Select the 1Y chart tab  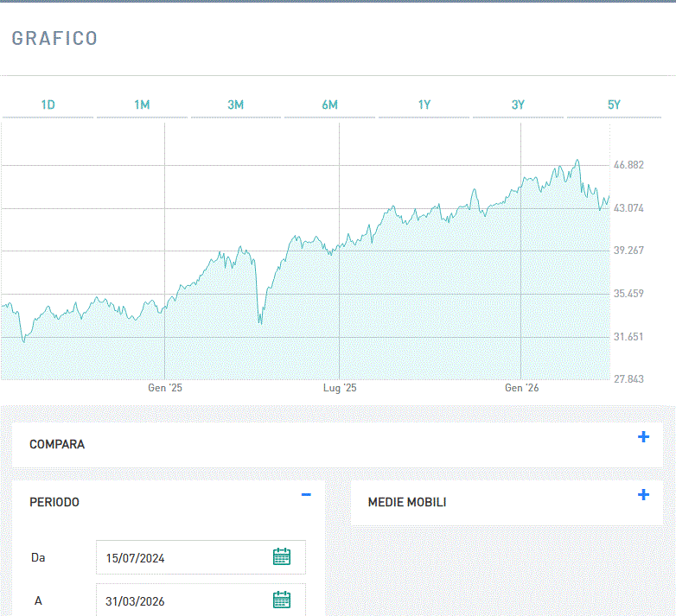pos(424,105)
